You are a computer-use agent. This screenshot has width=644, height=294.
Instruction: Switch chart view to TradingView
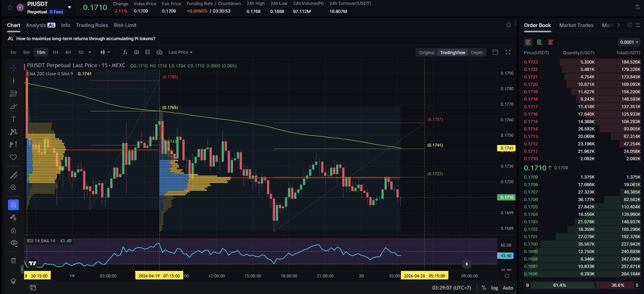pos(453,52)
